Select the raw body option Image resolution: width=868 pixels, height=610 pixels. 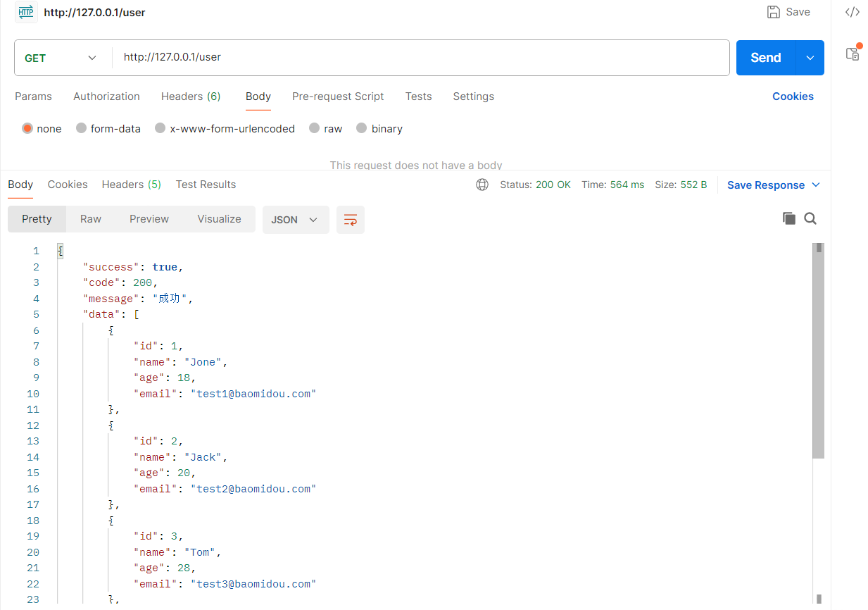click(315, 128)
